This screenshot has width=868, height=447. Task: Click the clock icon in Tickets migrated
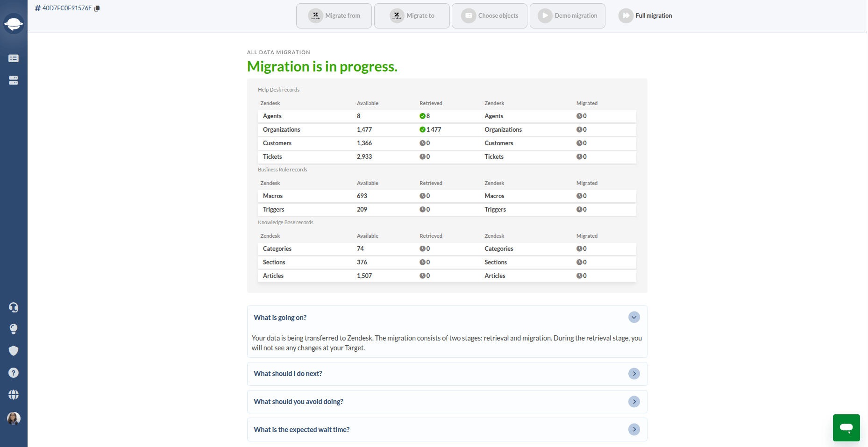point(579,156)
